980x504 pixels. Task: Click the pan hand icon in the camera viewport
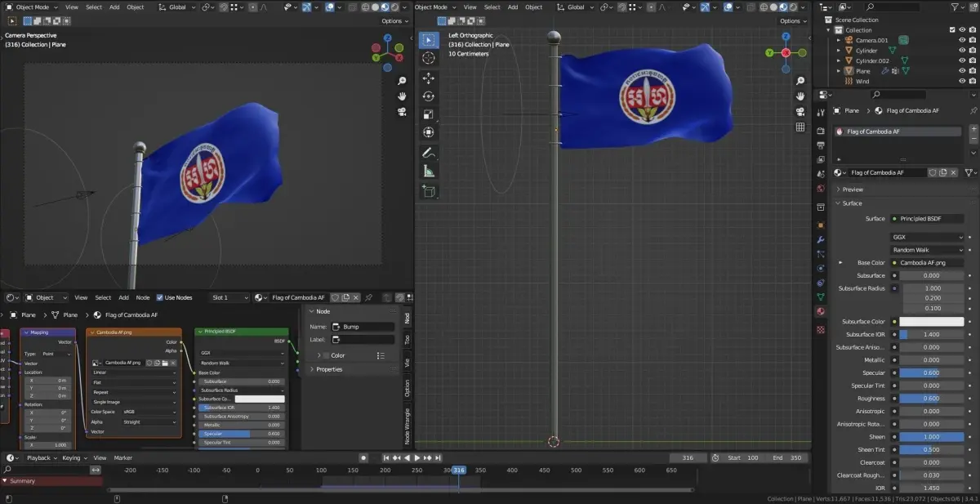click(x=403, y=96)
